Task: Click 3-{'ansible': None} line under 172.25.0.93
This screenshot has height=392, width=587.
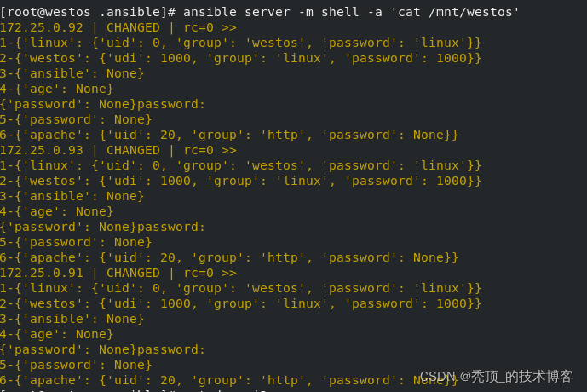Action: point(72,197)
